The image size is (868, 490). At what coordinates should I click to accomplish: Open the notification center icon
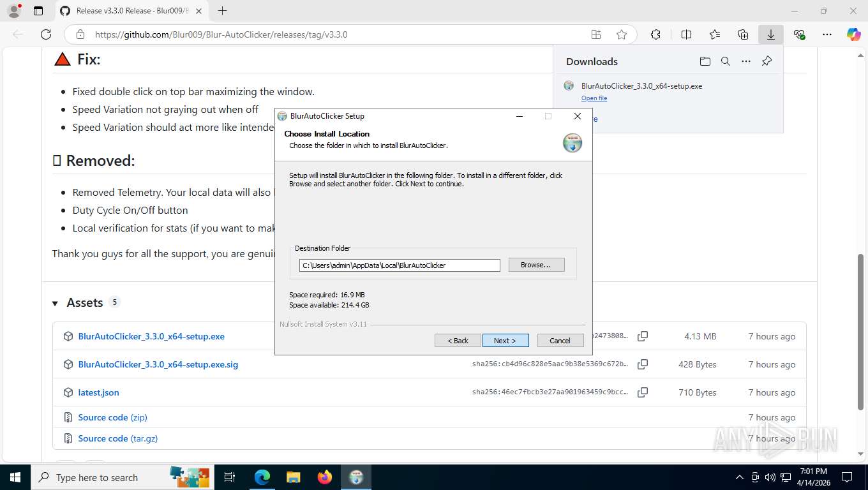(x=847, y=477)
